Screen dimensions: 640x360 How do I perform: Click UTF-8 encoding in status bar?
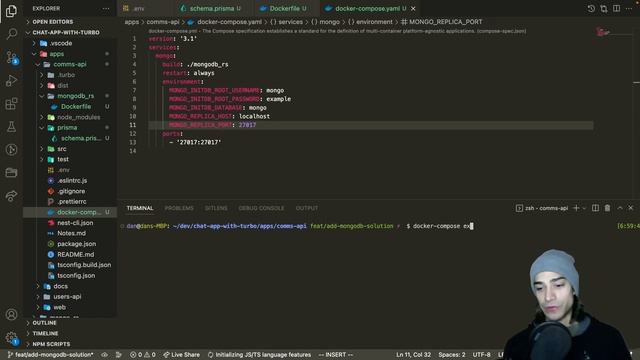481,355
